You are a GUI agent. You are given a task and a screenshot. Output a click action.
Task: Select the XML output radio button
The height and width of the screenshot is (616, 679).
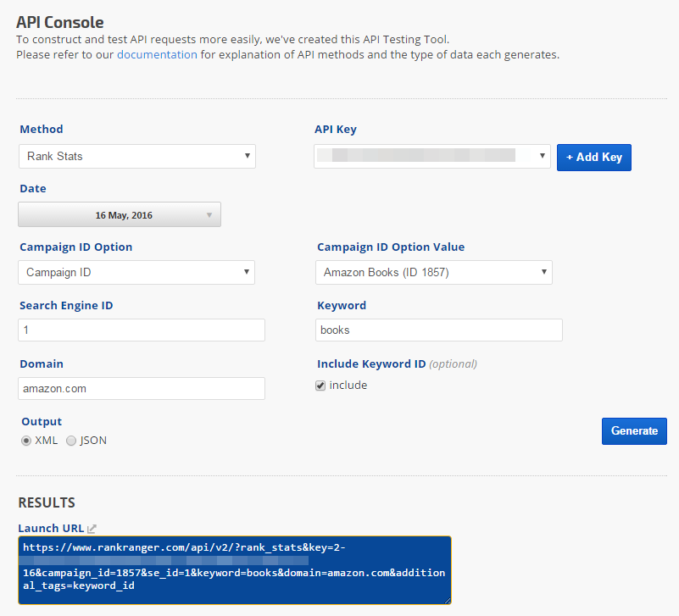[x=26, y=441]
